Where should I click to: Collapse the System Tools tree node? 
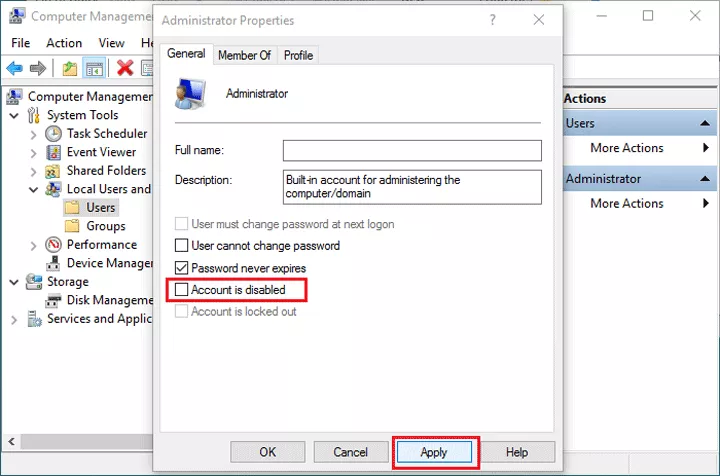point(14,116)
